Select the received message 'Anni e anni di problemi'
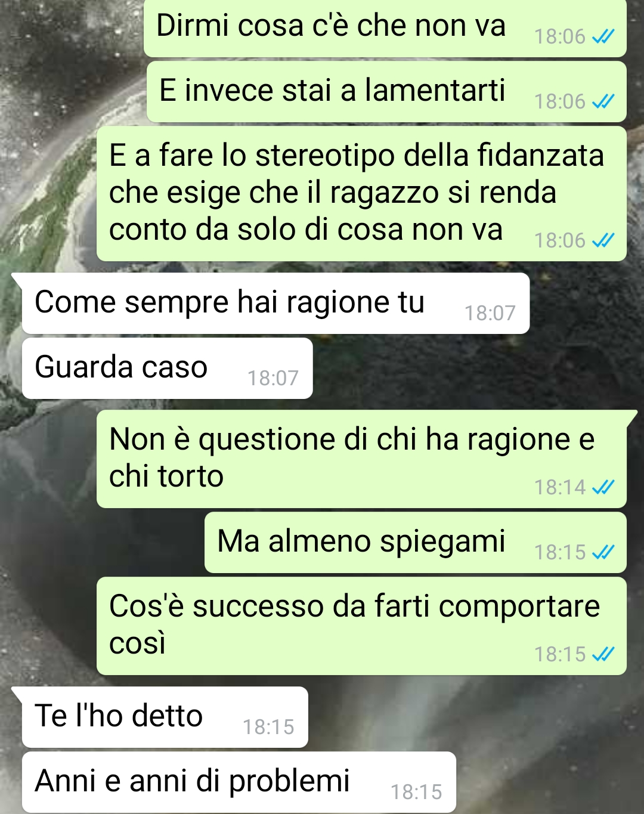The width and height of the screenshot is (644, 814). (x=239, y=782)
